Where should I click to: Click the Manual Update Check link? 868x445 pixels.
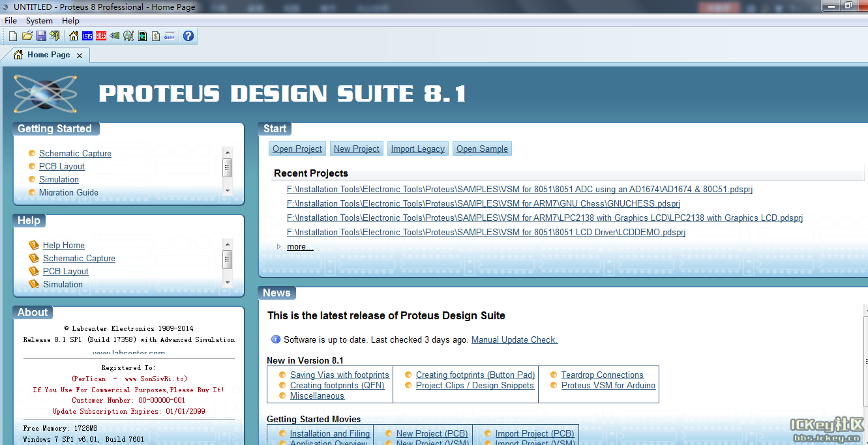[x=515, y=339]
